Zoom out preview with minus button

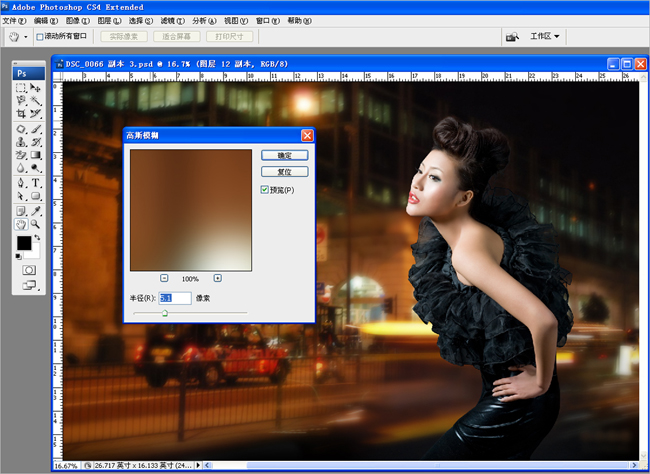coord(164,278)
